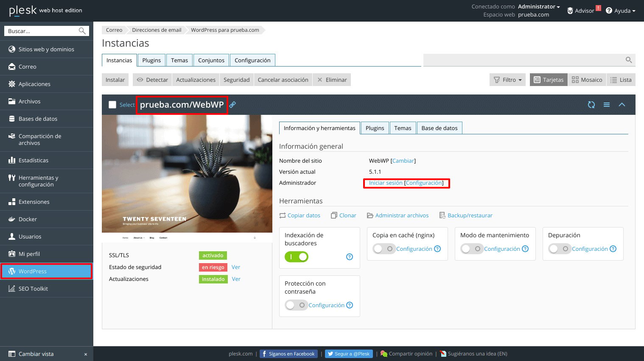Viewport: 644px width, 361px height.
Task: Disable Indexación de buscadores toggle
Action: coord(297,257)
